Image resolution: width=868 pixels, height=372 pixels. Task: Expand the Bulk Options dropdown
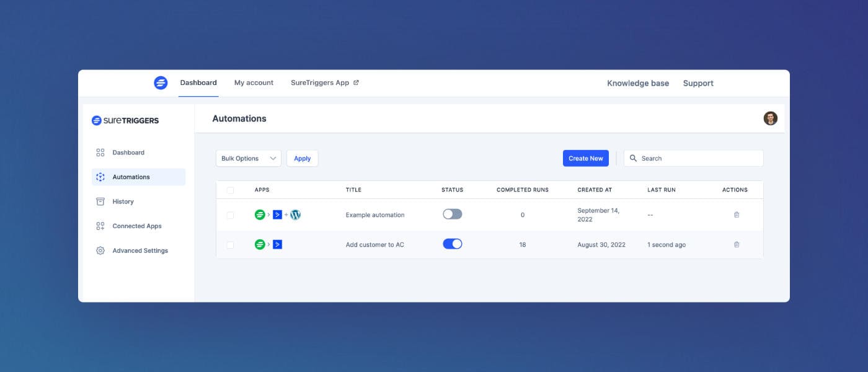(249, 158)
